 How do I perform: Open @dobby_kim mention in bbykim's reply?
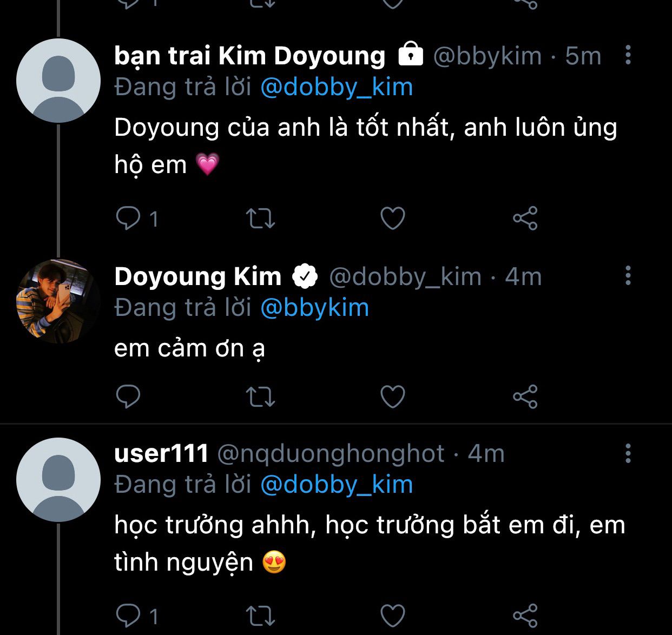click(x=337, y=88)
